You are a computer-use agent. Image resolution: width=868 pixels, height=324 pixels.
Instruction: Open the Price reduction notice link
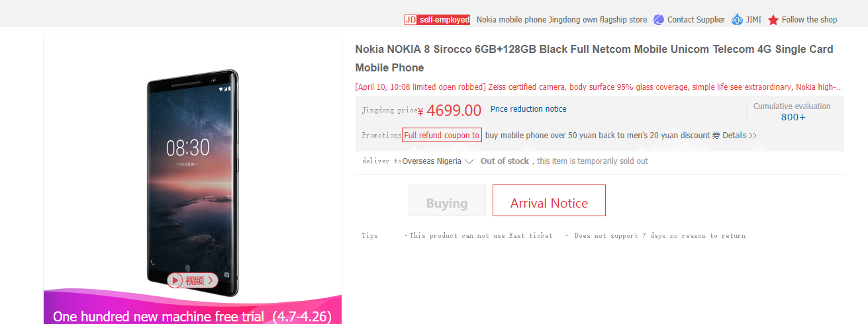point(528,109)
